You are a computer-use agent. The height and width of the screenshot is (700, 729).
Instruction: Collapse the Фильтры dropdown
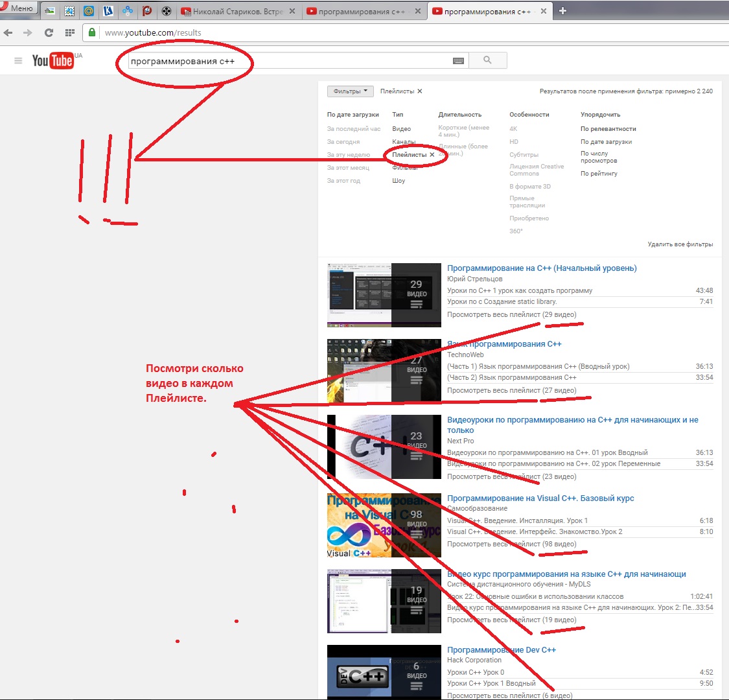(350, 91)
